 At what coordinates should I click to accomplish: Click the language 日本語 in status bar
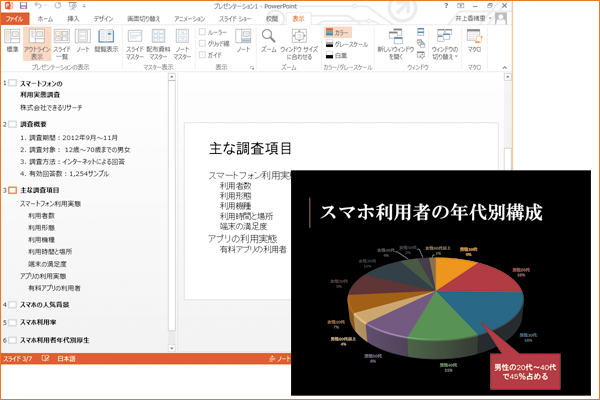pos(66,359)
